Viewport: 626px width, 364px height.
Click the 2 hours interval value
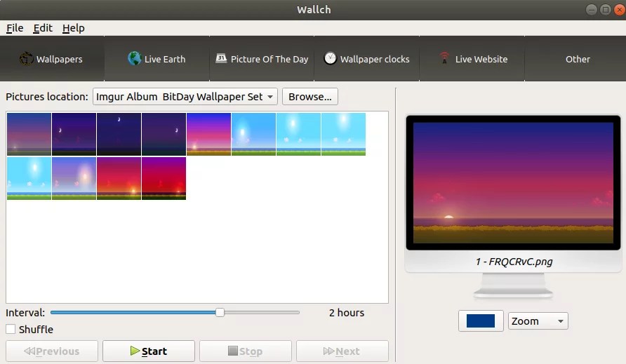pos(347,313)
